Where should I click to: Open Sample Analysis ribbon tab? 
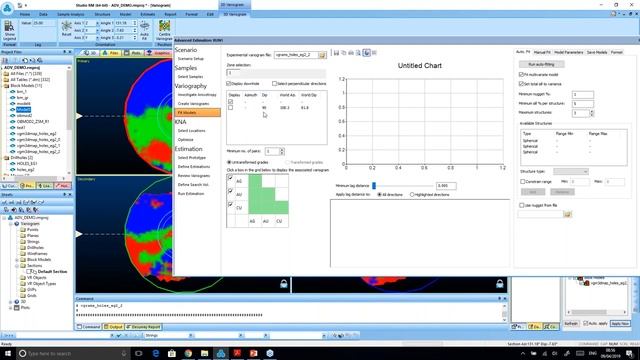pyautogui.click(x=70, y=14)
